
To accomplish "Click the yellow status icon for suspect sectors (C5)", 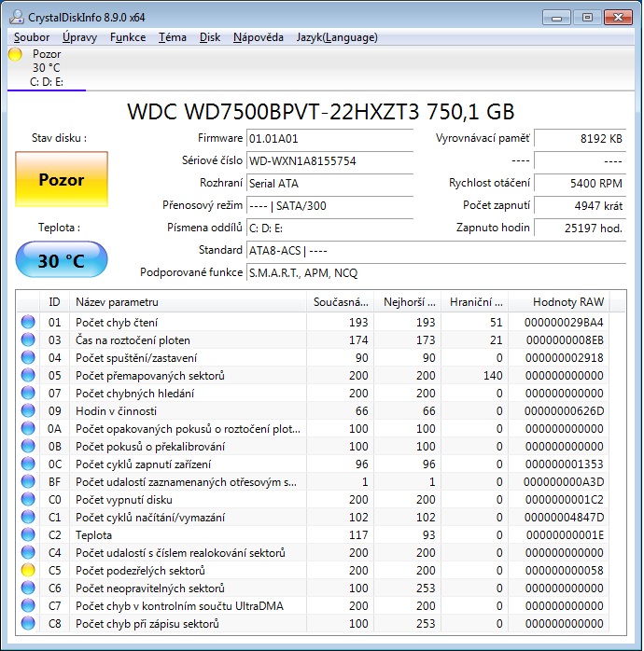I will point(28,571).
